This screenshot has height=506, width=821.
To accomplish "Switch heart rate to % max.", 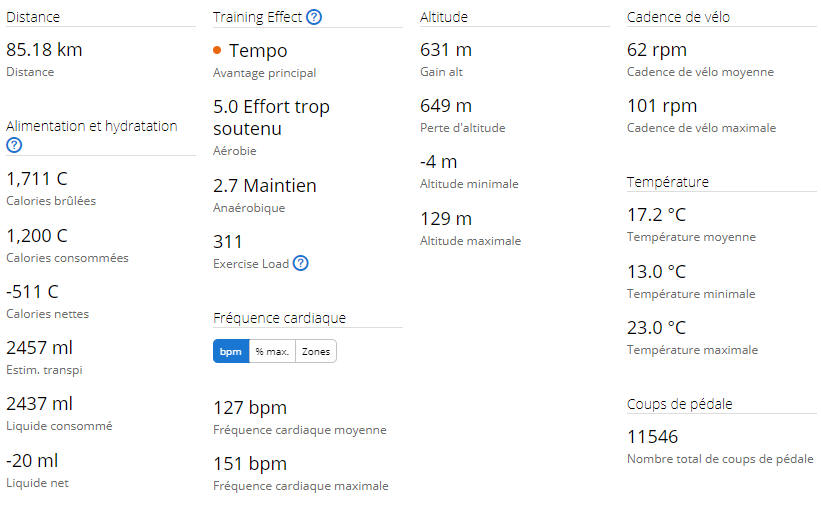I will pyautogui.click(x=272, y=351).
